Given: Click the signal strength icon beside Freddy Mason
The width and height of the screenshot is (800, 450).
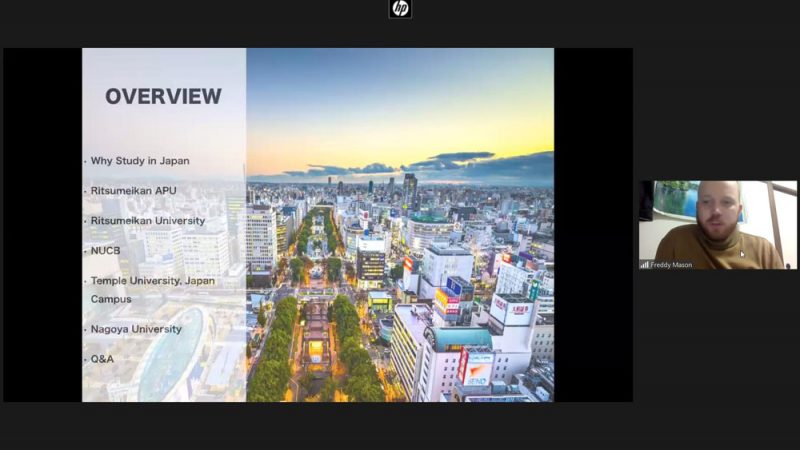Looking at the screenshot, I should (x=644, y=265).
